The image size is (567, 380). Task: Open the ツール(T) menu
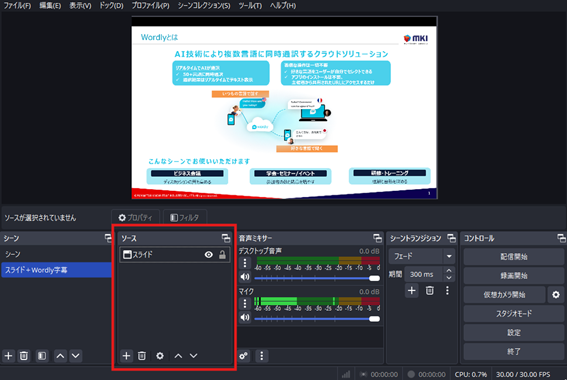click(x=250, y=6)
